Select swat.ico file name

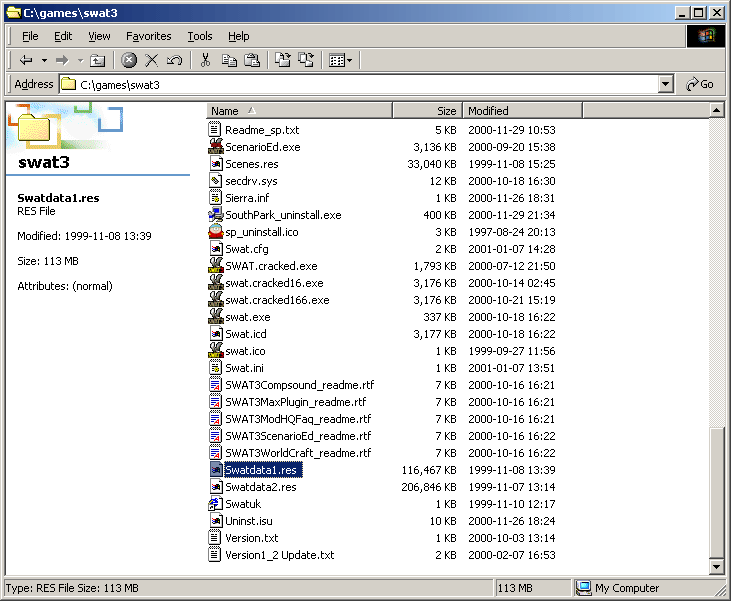pos(245,351)
